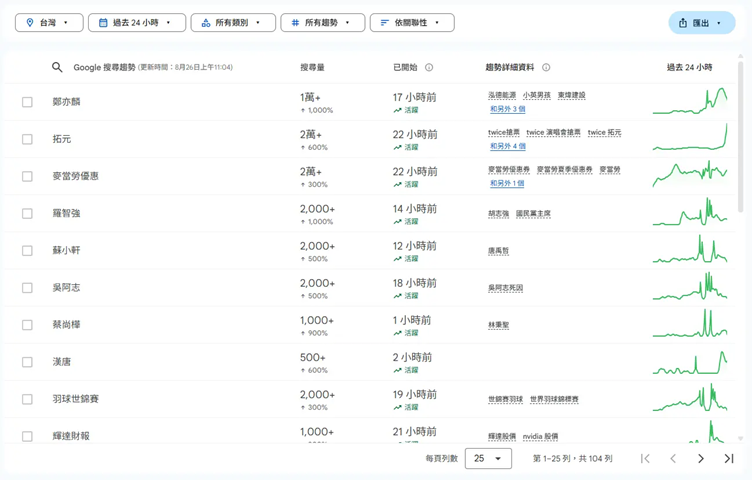
Task: Select the 麥當勞優惠 row checkbox
Action: 27,176
